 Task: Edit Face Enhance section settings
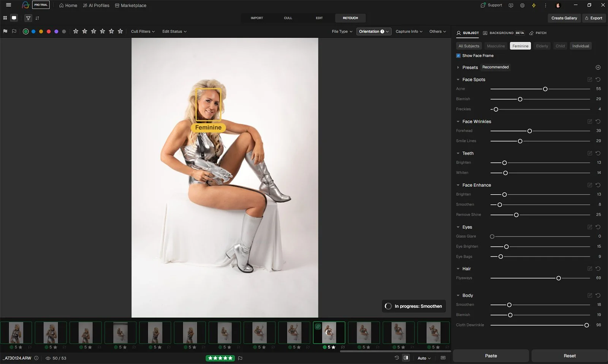[590, 185]
